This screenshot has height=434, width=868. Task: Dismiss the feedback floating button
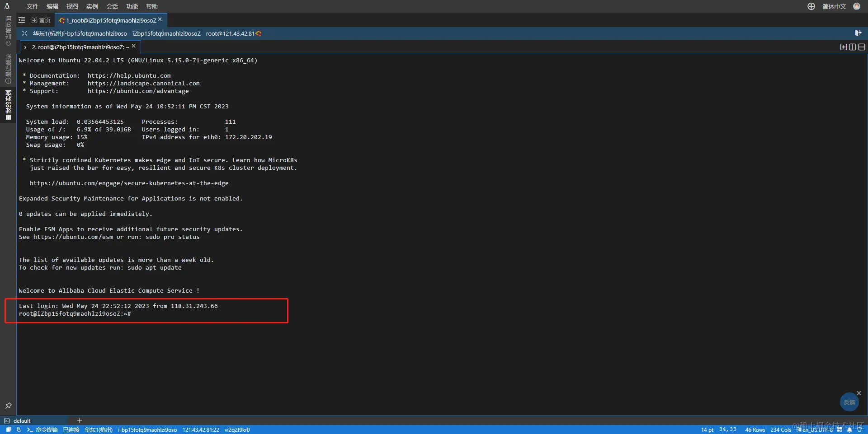point(859,393)
